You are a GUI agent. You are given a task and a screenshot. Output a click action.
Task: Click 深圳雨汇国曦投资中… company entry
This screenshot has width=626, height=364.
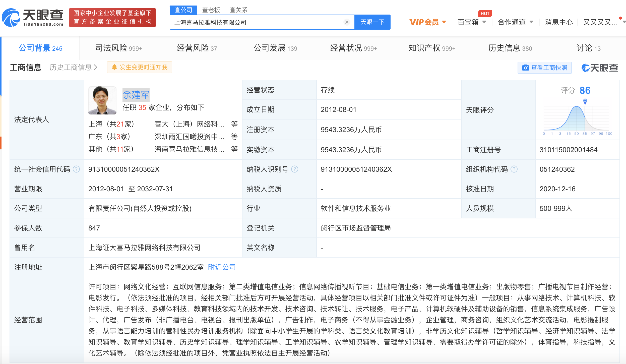pos(190,137)
